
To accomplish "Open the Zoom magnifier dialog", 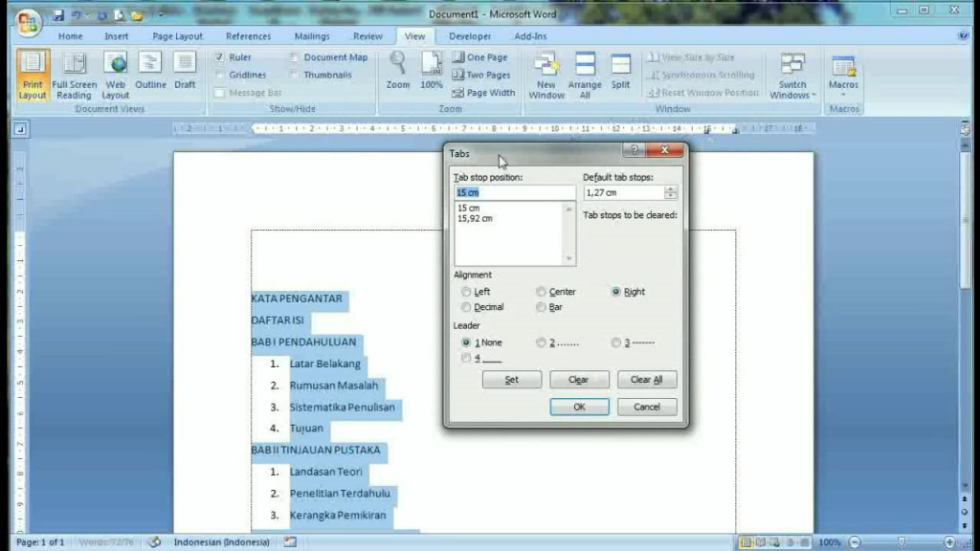I will pos(397,71).
